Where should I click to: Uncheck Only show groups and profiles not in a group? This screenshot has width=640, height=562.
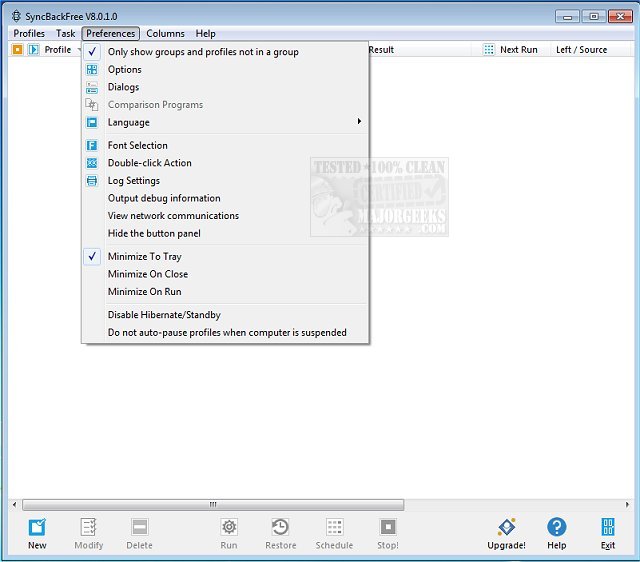pyautogui.click(x=225, y=52)
